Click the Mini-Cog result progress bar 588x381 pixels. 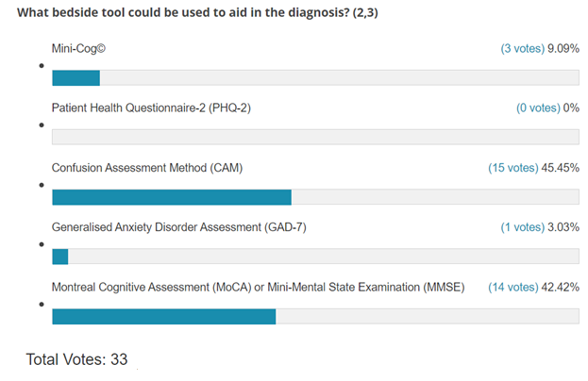(315, 77)
